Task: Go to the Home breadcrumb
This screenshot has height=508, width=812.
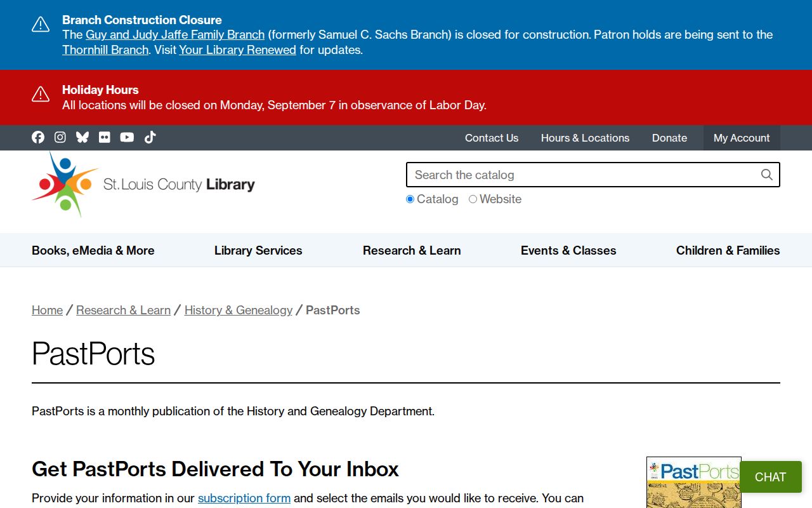Action: (x=48, y=310)
